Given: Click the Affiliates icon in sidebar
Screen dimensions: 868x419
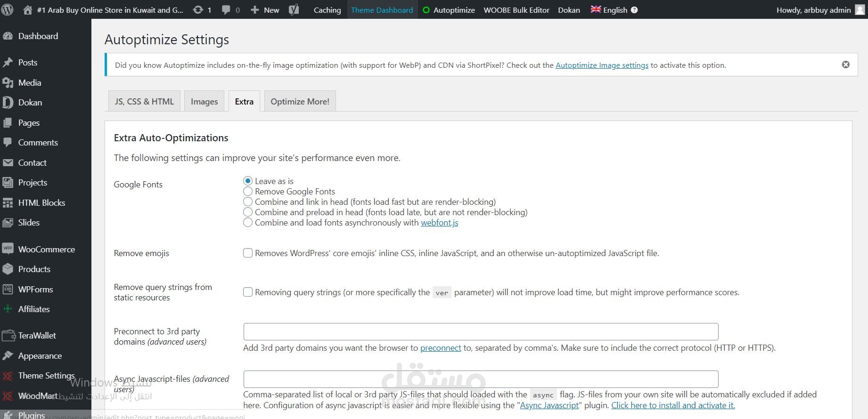Looking at the screenshot, I should pyautogui.click(x=8, y=309).
